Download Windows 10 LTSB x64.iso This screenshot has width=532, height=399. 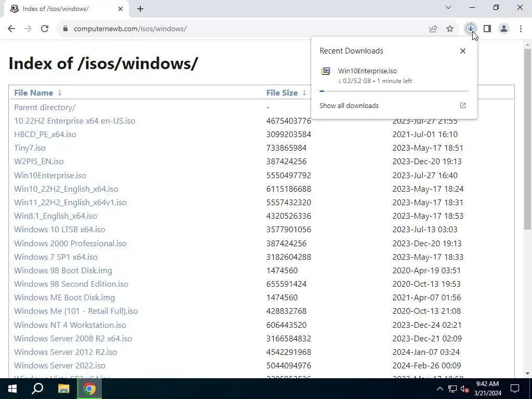tap(60, 230)
